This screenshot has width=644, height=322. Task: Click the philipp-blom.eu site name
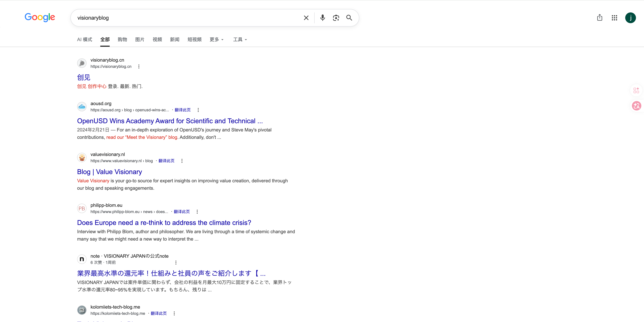click(x=106, y=205)
